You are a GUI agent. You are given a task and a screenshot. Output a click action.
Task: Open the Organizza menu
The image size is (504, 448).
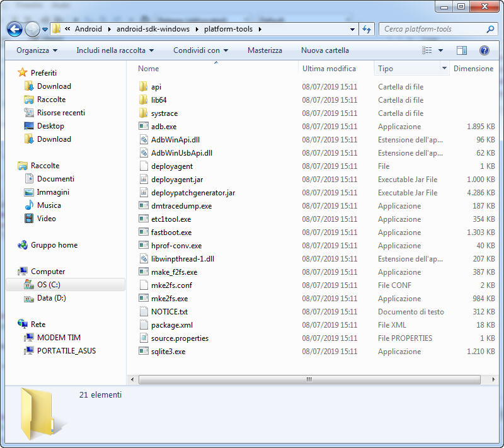(37, 50)
